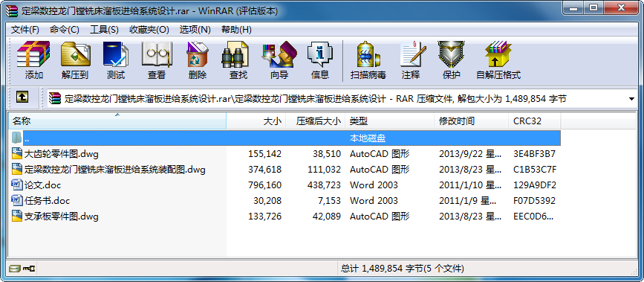644x282 pixels.
Task: Select 定梁数控龙门镗铣床溜板进给系统装配图.dwg file name
Action: [114, 170]
